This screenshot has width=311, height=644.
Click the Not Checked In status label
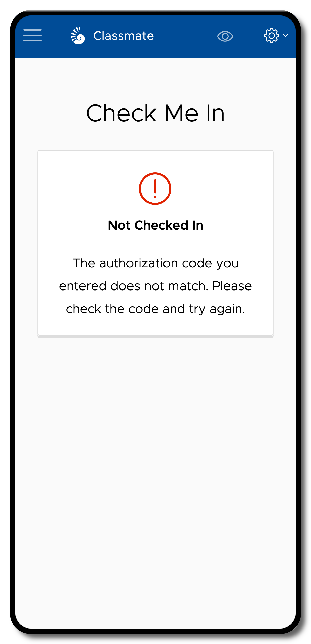155,225
